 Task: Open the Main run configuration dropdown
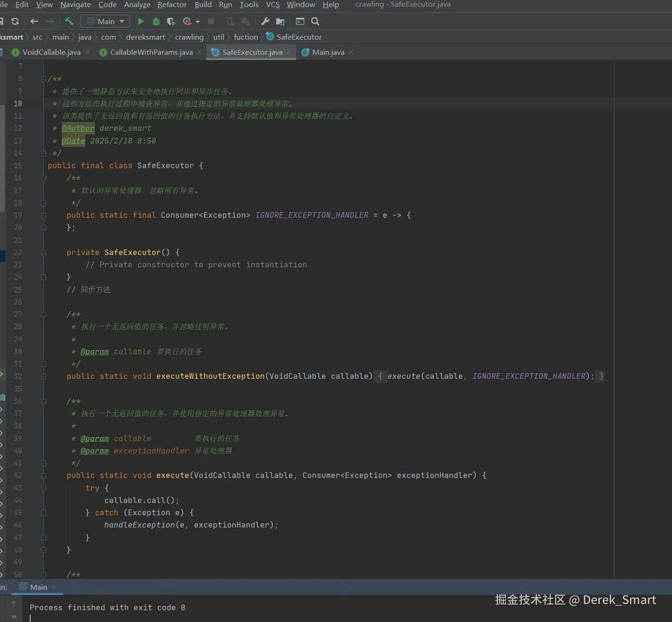(106, 21)
